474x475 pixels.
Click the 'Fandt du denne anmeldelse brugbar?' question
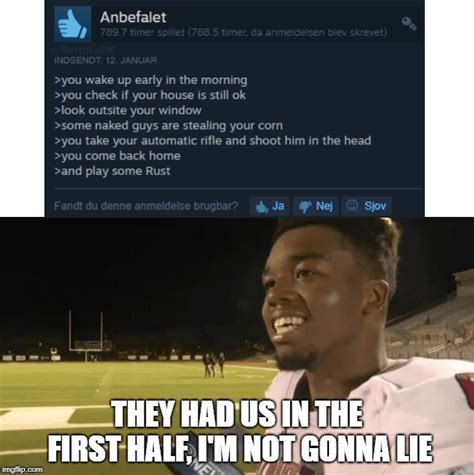[x=146, y=206]
